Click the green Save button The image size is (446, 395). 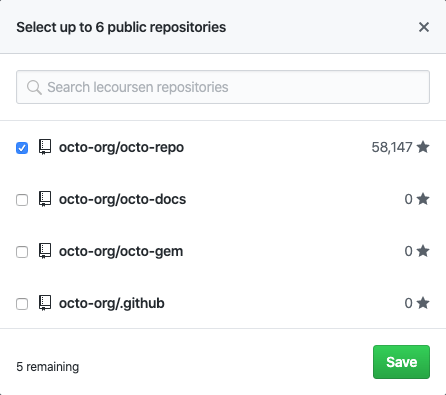pos(401,362)
